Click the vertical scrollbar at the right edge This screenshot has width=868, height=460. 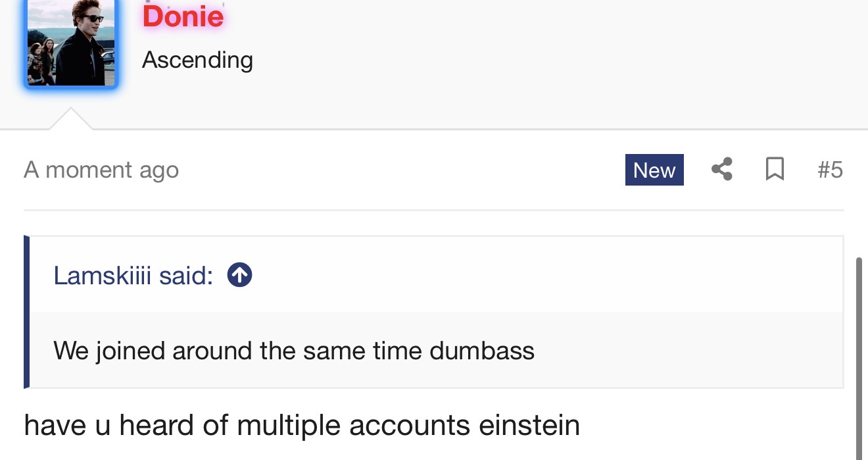click(859, 359)
